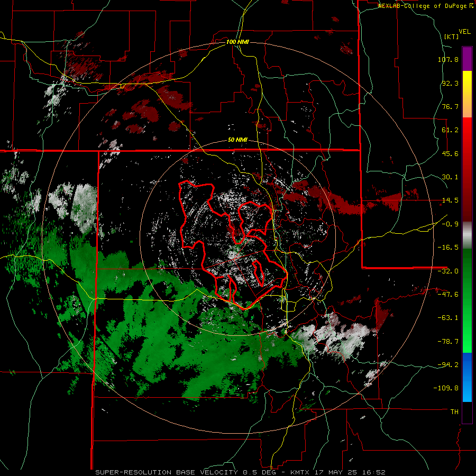Viewport: 476px width, 476px height.
Task: Click the -32.0 velocity scale value
Action: (x=448, y=271)
